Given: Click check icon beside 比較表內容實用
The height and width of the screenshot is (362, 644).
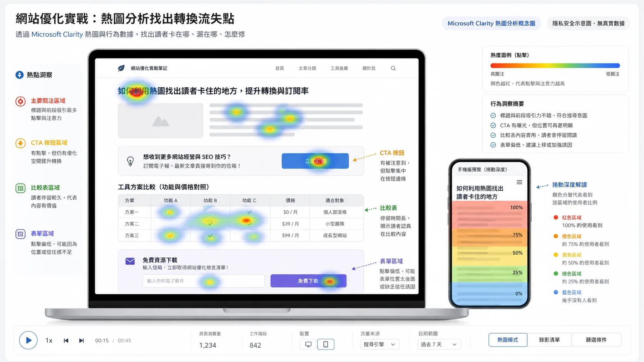Looking at the screenshot, I should 493,135.
